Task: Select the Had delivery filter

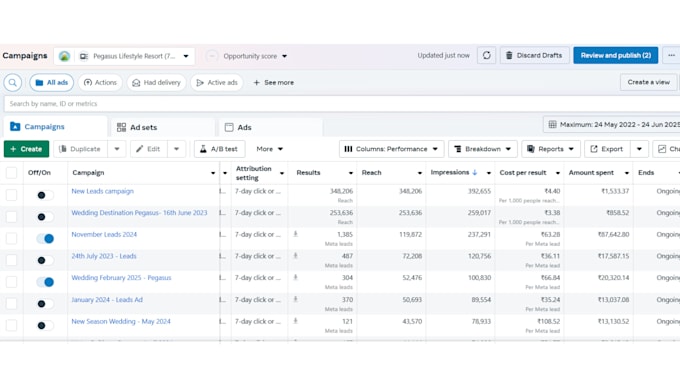Action: (x=157, y=82)
